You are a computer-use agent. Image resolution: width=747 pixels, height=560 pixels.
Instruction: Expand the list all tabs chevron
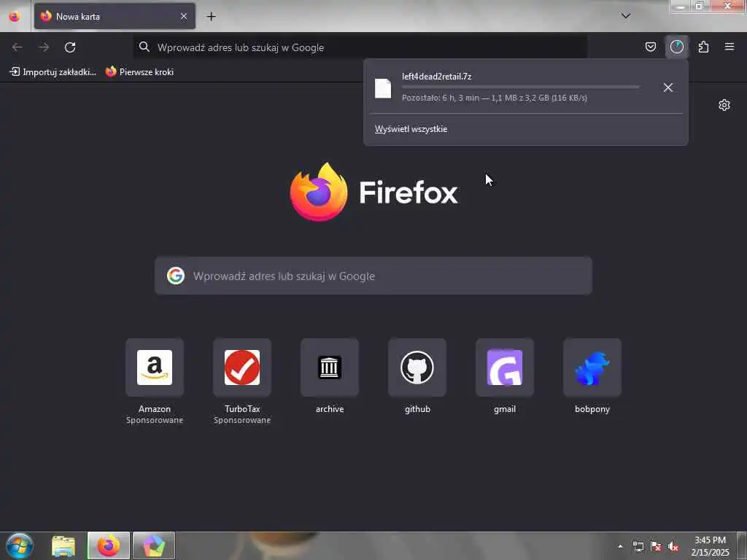click(x=626, y=16)
